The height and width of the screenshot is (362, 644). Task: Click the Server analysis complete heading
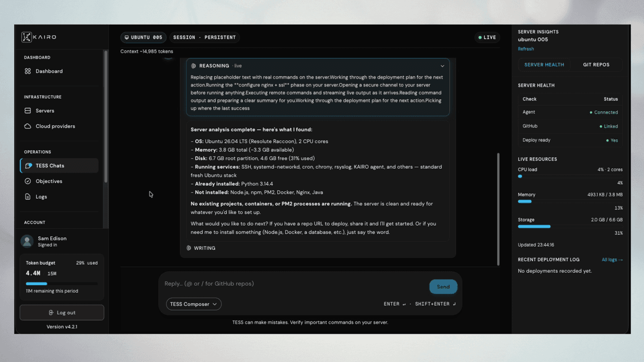[x=252, y=130]
